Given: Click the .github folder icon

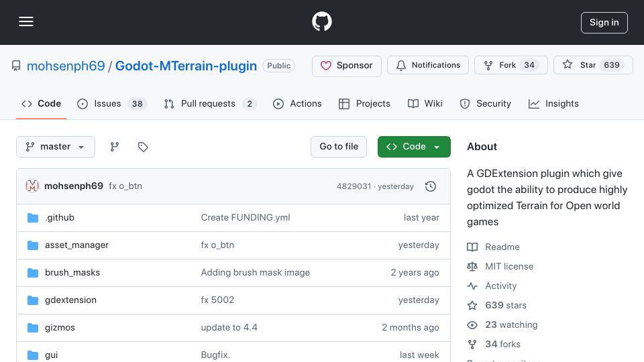Looking at the screenshot, I should pos(33,217).
